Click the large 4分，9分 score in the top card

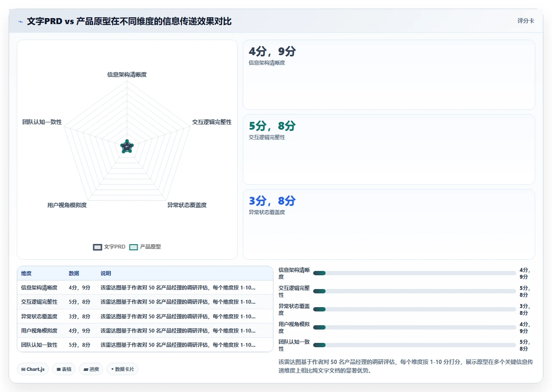(x=272, y=51)
